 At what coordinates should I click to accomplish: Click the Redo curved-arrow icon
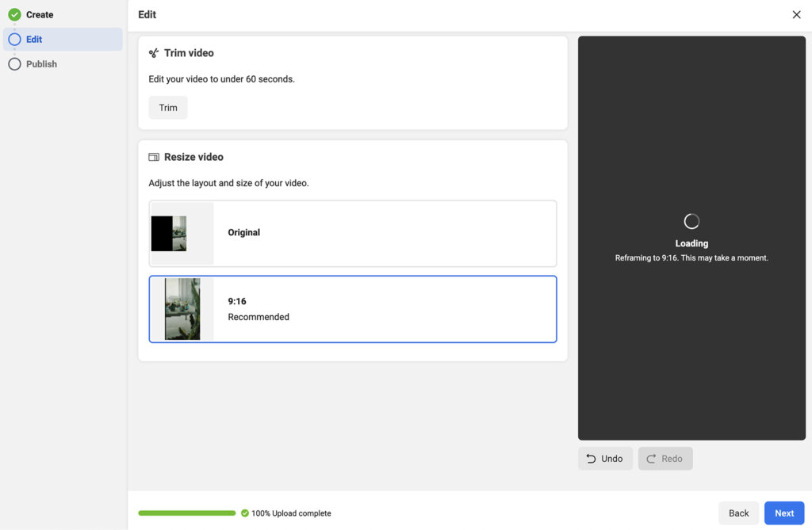tap(653, 458)
